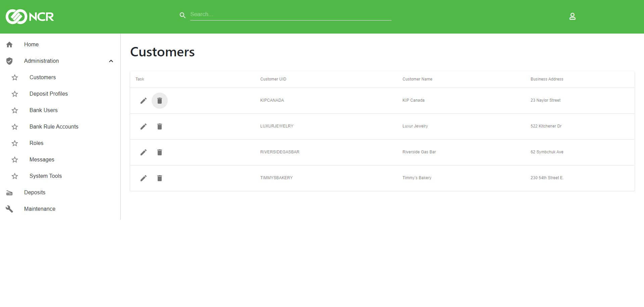Click the Business Address column header
644x307 pixels.
[547, 79]
